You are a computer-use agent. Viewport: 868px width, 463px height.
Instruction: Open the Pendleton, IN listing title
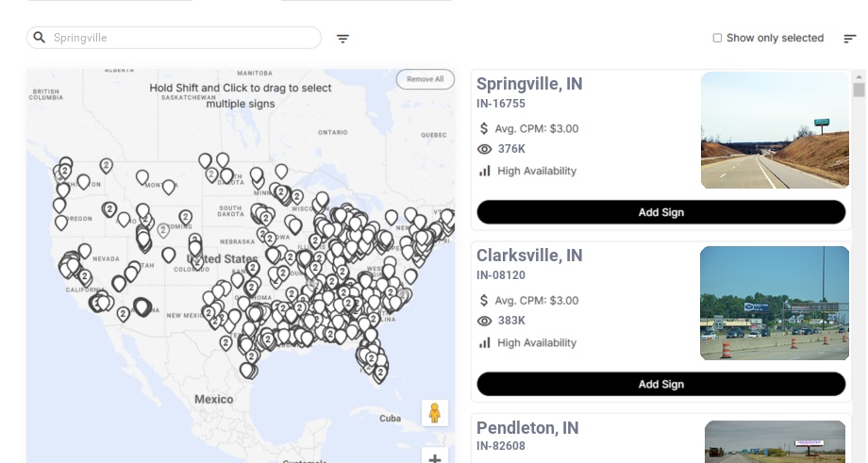point(527,428)
